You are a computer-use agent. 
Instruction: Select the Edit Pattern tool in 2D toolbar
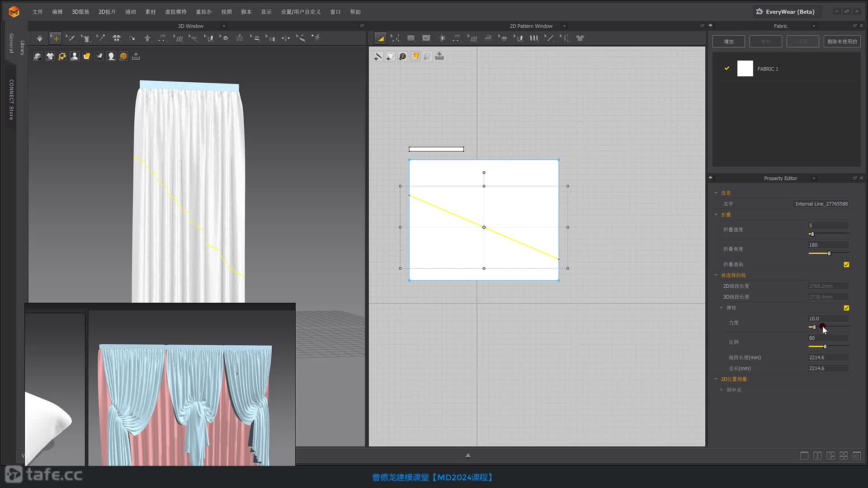380,38
